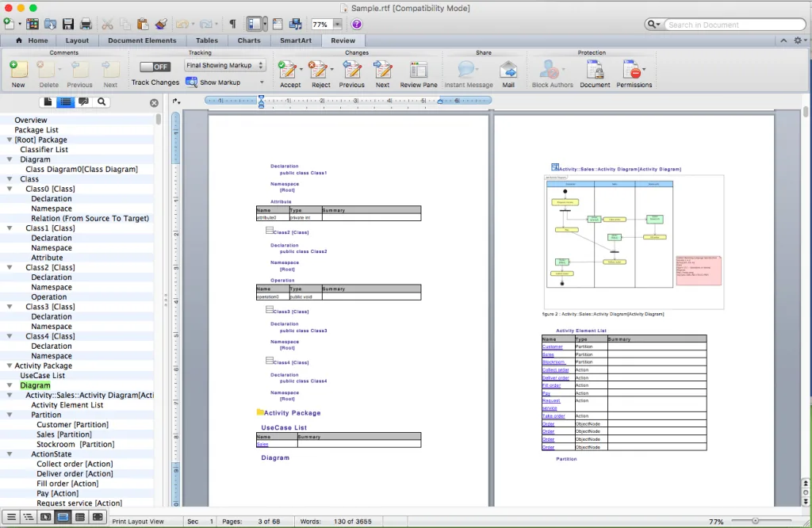Show thumbnails pane in sidebar

(48, 102)
